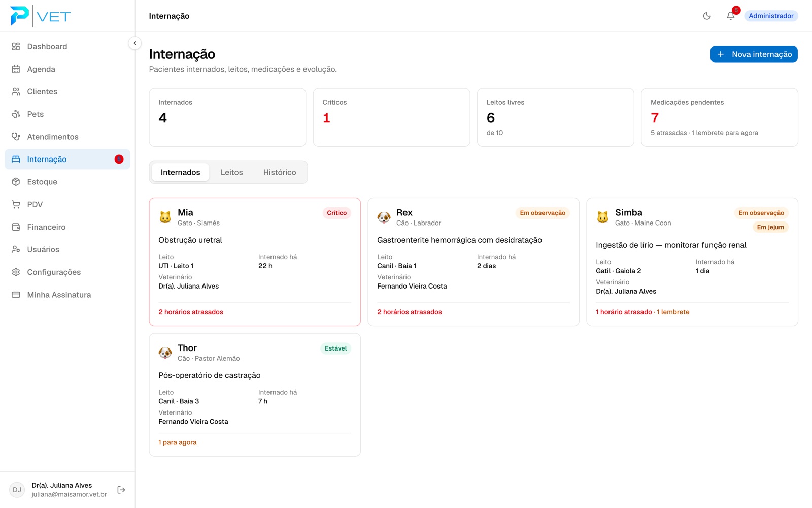Open the notifications bell
812x508 pixels.
[730, 16]
